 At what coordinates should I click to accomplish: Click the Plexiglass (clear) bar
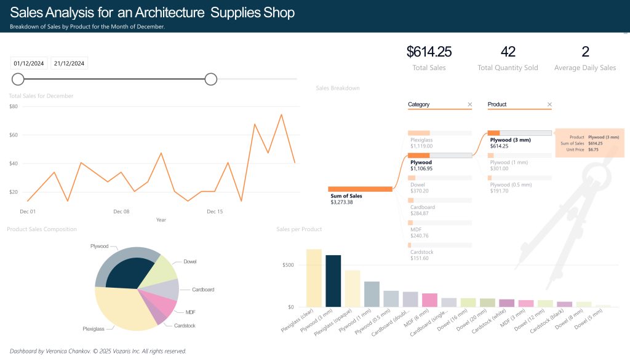coord(314,278)
